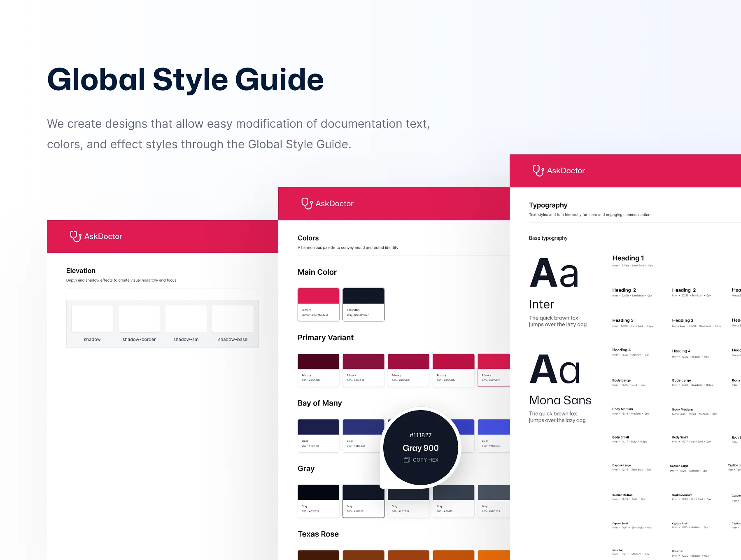Click the Elevation subtitle about depth and shadow

pyautogui.click(x=121, y=280)
